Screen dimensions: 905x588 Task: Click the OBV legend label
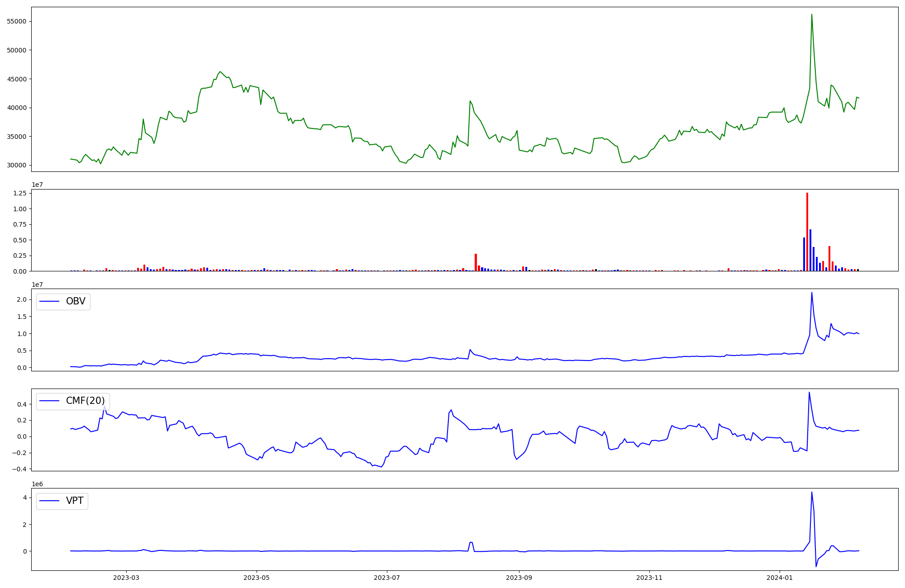tap(76, 301)
